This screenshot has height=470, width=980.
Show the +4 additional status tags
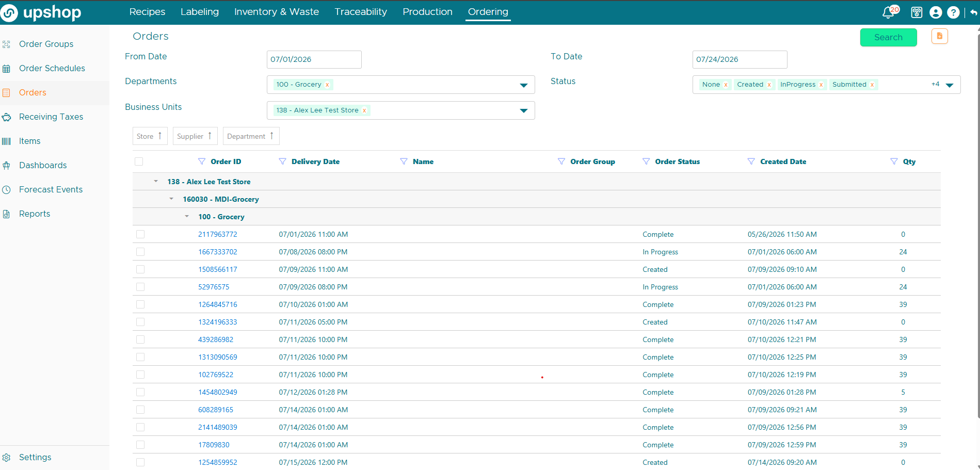tap(935, 84)
